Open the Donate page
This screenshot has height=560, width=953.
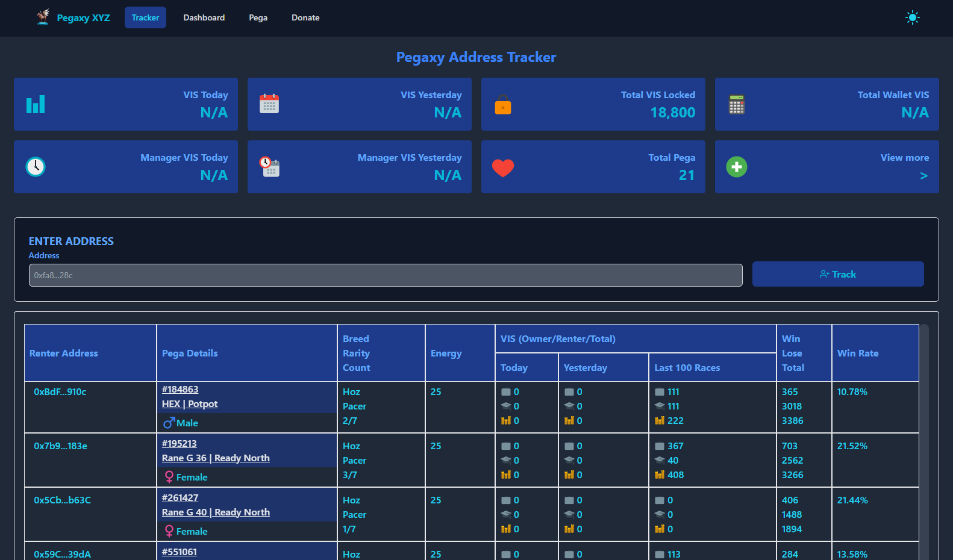click(305, 17)
